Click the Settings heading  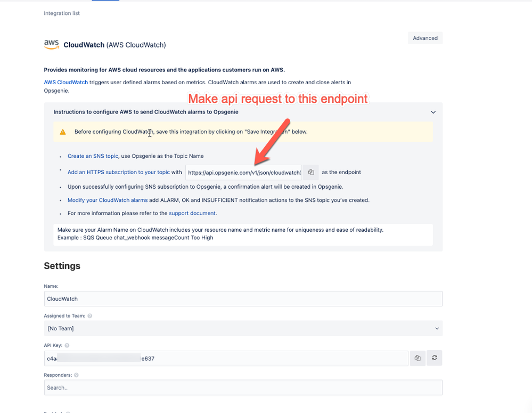click(62, 266)
